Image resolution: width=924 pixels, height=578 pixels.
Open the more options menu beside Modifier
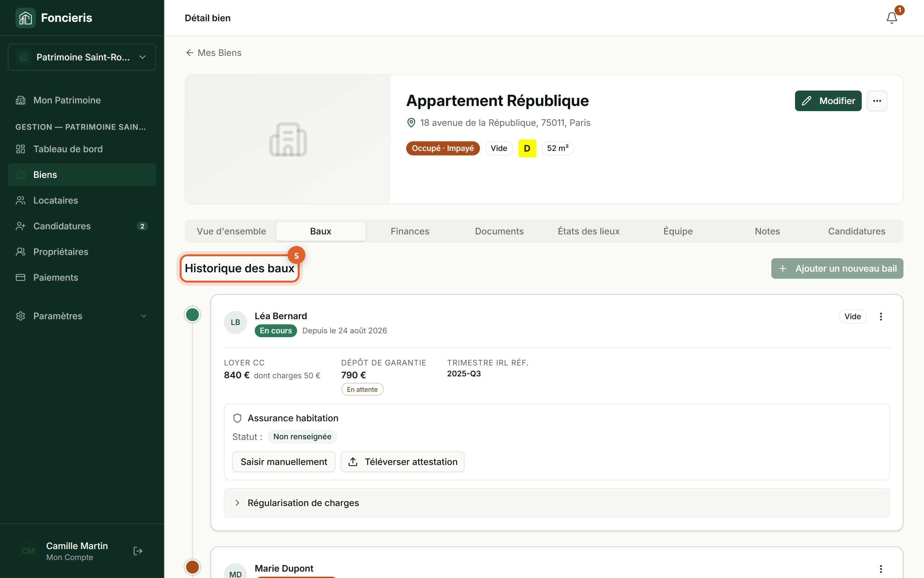click(x=877, y=101)
